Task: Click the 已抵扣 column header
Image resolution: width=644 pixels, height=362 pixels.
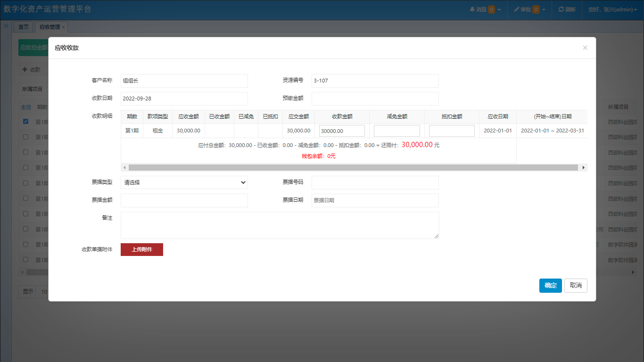Action: (270, 116)
